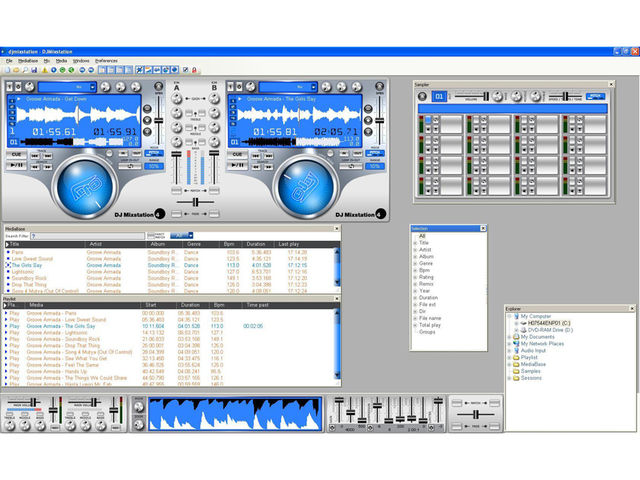Select 'Lightsonic' row in MediaBase

click(171, 272)
